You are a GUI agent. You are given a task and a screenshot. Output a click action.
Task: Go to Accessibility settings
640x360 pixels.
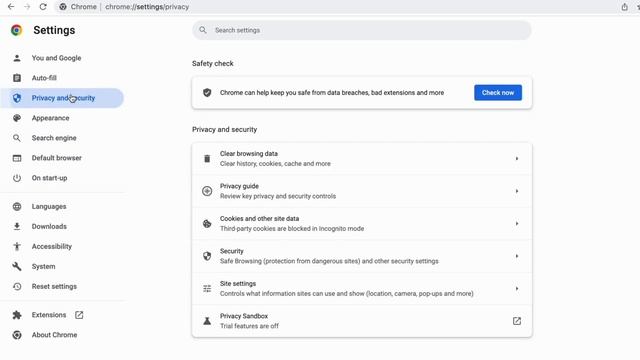point(51,246)
